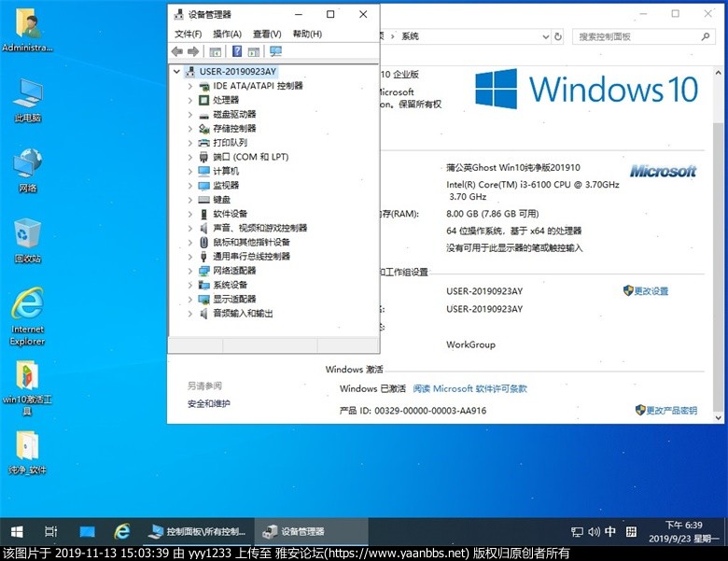Select the 音频输入和输出 tree item label
728x561 pixels.
coord(243,314)
